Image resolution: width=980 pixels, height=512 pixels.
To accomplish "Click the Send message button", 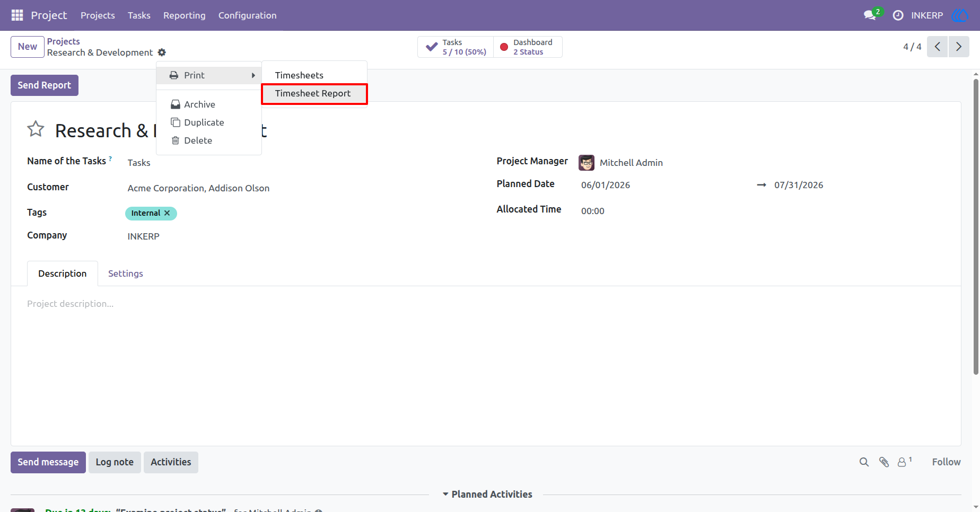I will (48, 462).
